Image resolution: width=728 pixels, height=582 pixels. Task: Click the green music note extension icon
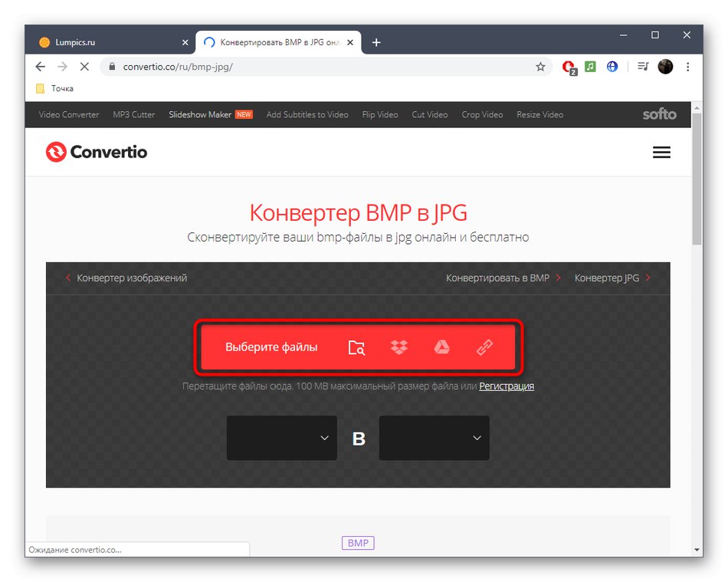[x=589, y=67]
